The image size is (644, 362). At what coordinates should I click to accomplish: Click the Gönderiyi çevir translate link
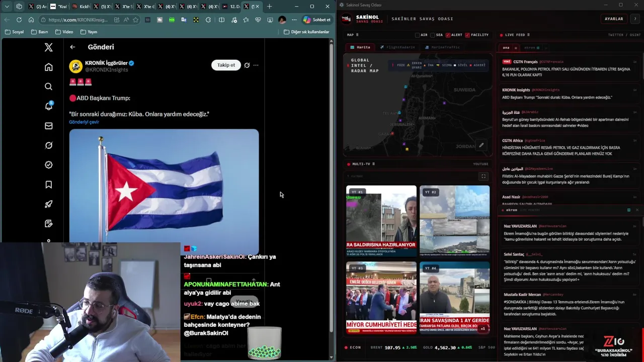point(84,122)
